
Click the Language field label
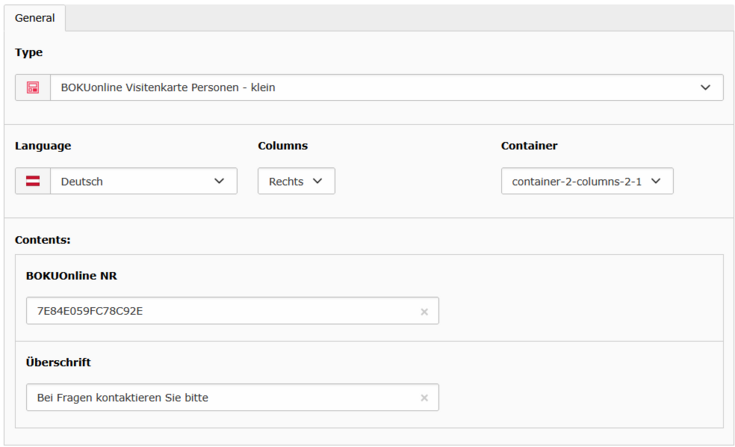tap(43, 146)
